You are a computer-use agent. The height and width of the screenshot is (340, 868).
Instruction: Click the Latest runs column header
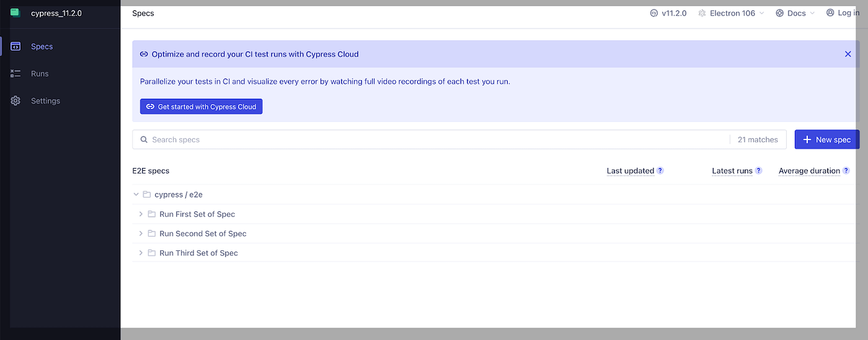[732, 171]
